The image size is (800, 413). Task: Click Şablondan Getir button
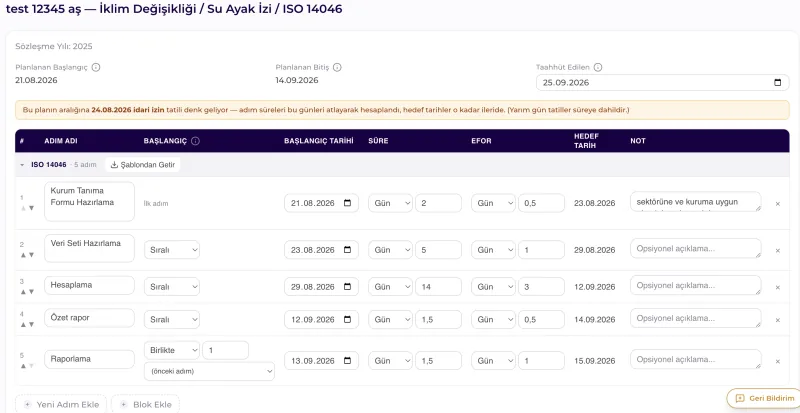pyautogui.click(x=142, y=165)
